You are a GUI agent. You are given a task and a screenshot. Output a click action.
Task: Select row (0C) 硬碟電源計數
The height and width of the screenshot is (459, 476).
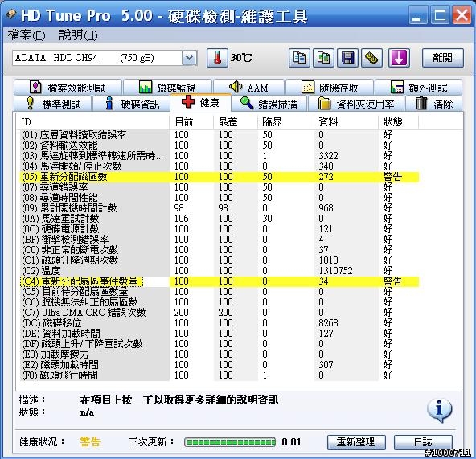(220, 229)
